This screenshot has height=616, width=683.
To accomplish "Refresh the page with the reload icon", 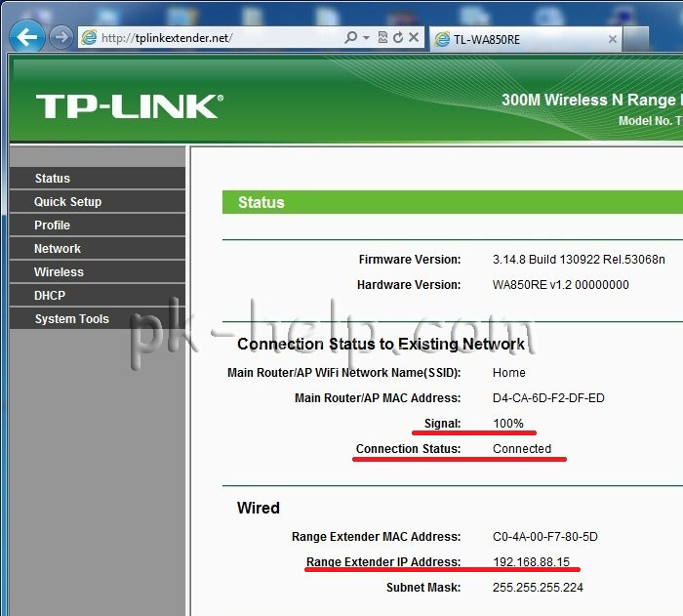I will (x=398, y=37).
